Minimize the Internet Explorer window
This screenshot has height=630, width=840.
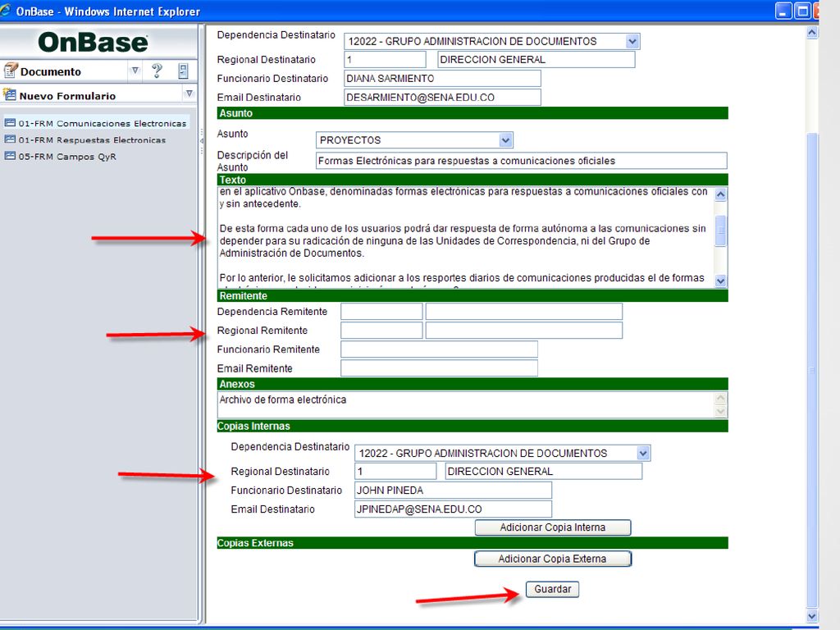point(783,11)
